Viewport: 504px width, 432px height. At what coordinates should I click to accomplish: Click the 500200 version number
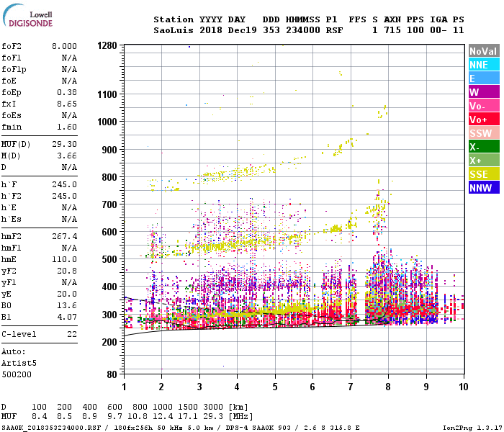point(17,374)
